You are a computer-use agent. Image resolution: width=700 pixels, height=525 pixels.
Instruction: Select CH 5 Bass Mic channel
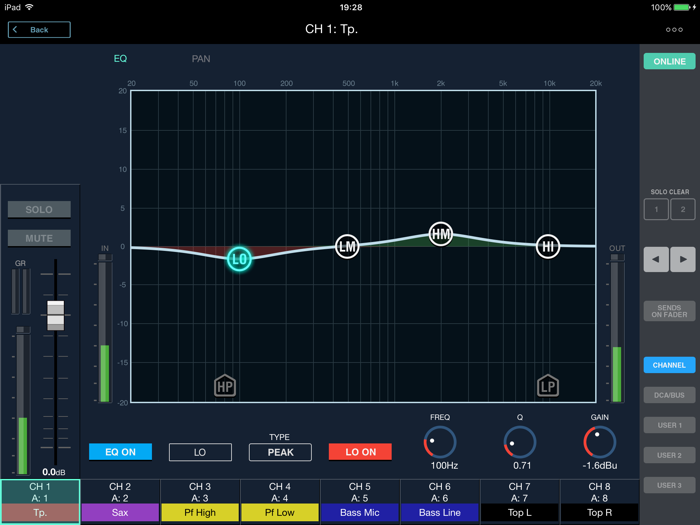pyautogui.click(x=360, y=500)
